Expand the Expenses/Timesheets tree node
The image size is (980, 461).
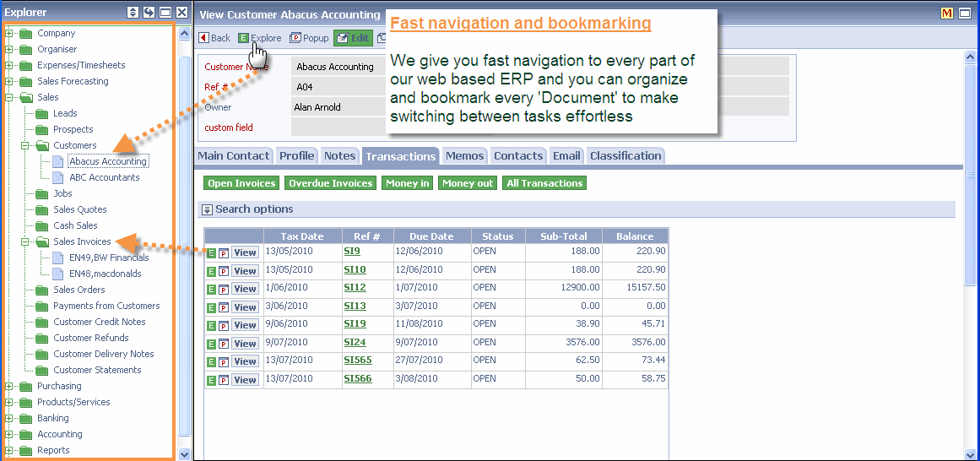pyautogui.click(x=9, y=65)
